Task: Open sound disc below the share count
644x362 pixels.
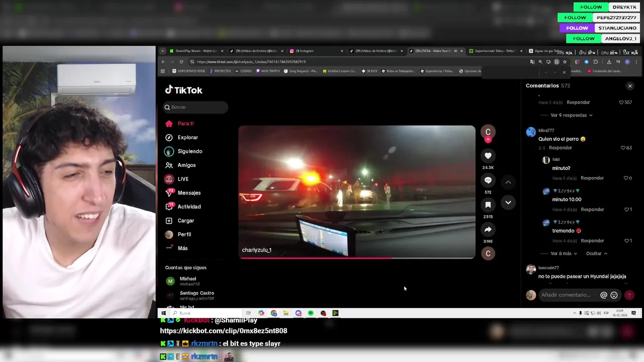Action: click(x=488, y=253)
